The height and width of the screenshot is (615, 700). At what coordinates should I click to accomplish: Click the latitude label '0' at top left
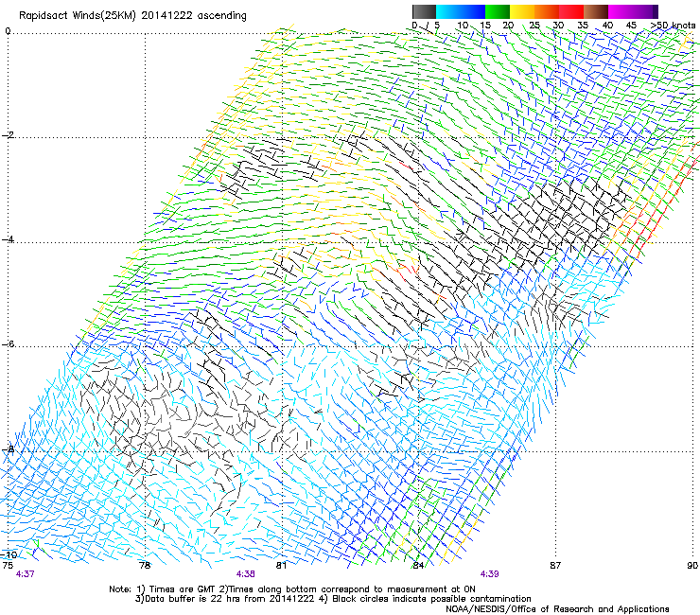click(x=8, y=31)
